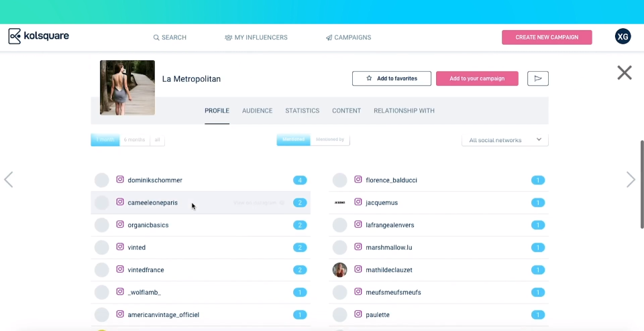The height and width of the screenshot is (331, 644).
Task: Open SEARCH in the top navigation
Action: point(170,38)
